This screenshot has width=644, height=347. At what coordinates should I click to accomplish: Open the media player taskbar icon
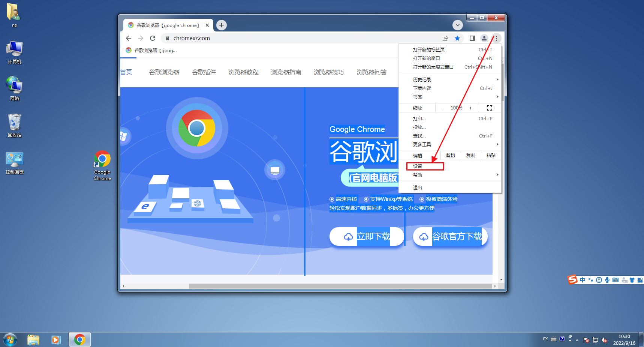[x=56, y=340]
